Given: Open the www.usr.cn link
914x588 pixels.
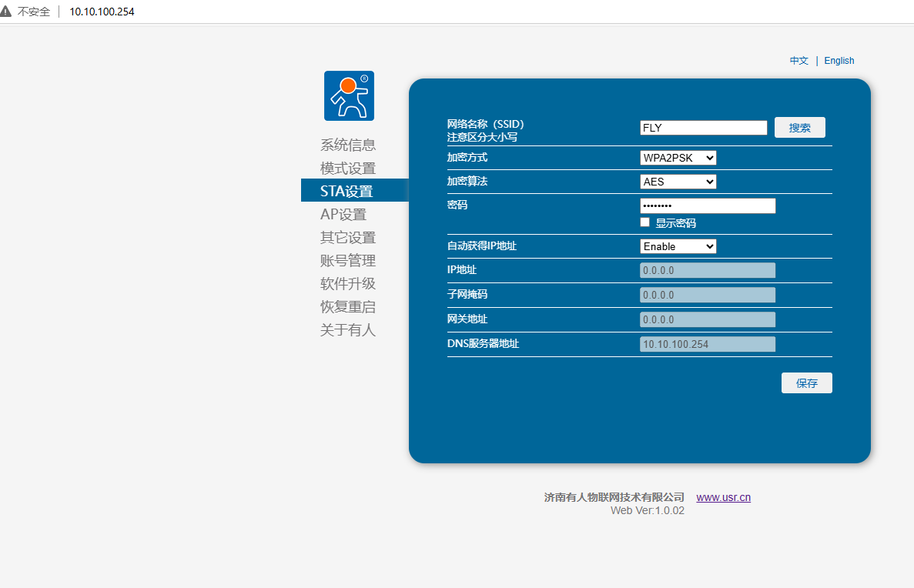Looking at the screenshot, I should point(723,497).
